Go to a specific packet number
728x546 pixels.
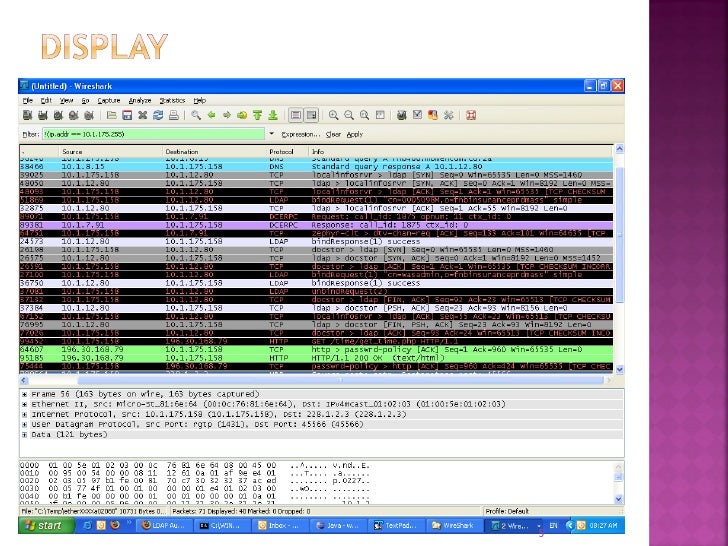point(242,115)
